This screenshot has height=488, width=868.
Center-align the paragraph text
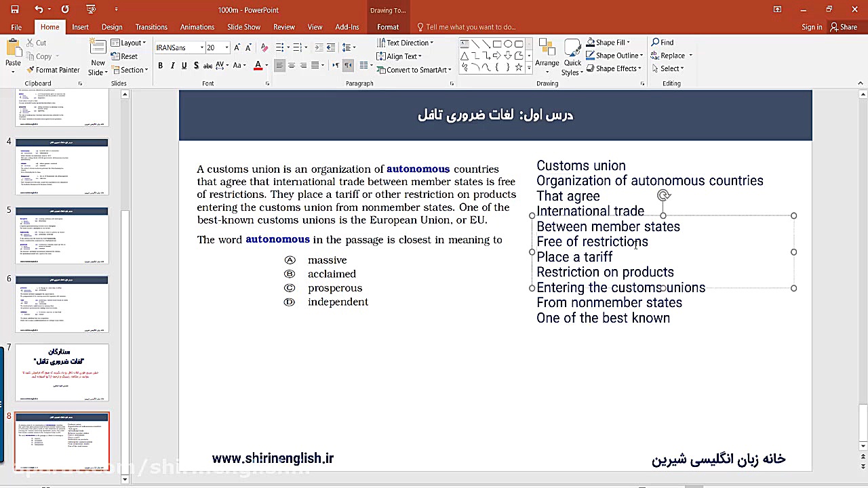click(292, 66)
